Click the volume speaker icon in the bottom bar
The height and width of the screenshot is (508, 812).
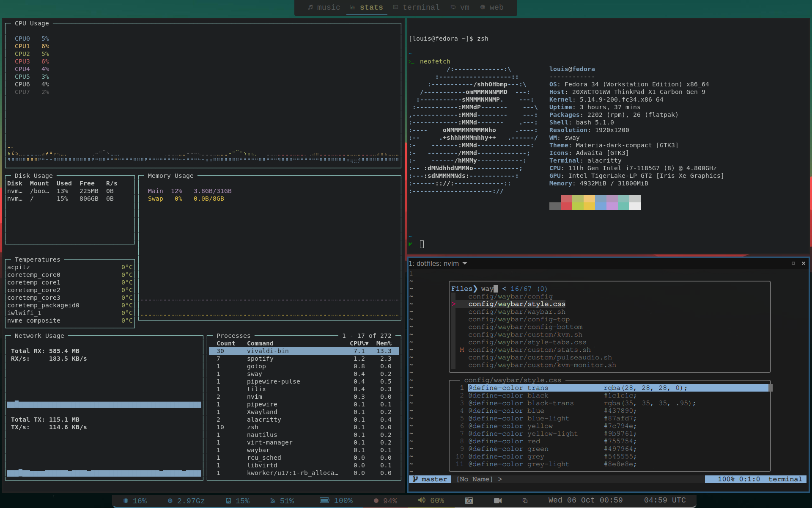[422, 500]
